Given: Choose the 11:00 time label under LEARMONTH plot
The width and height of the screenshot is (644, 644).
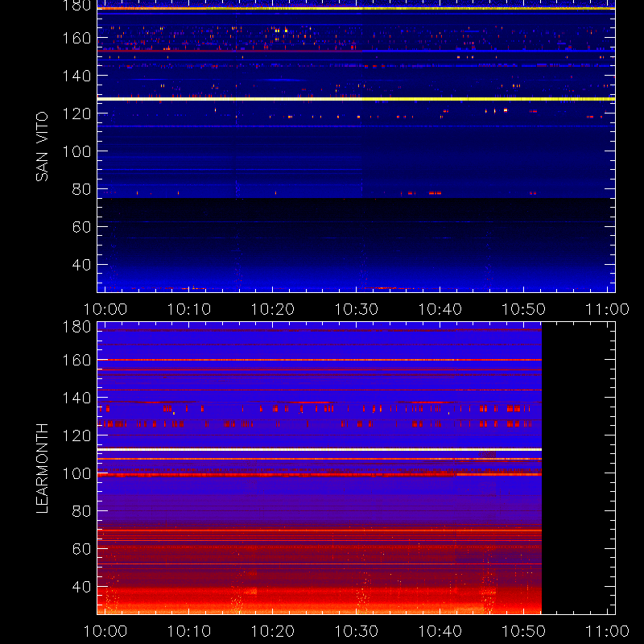Looking at the screenshot, I should coord(607,631).
